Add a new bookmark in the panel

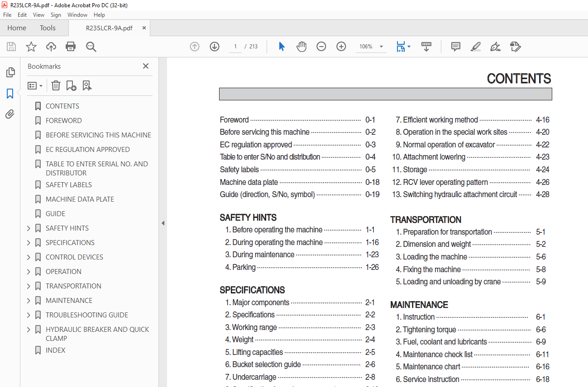pyautogui.click(x=71, y=85)
